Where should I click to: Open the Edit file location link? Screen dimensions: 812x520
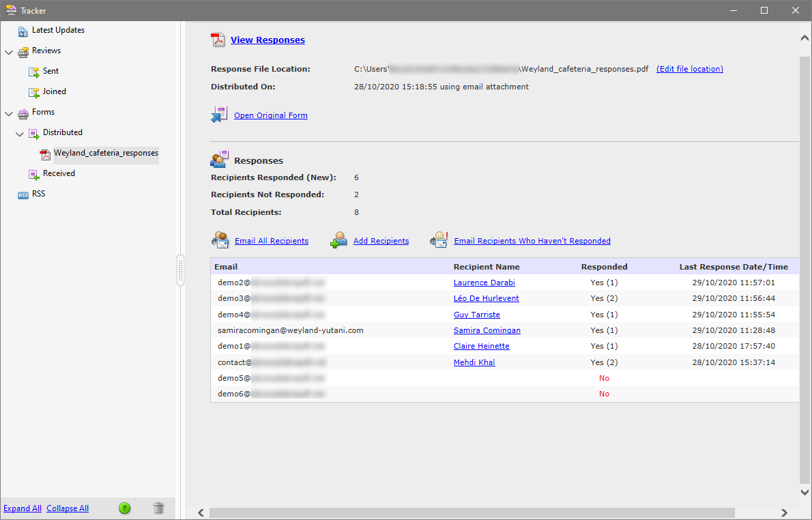click(689, 68)
